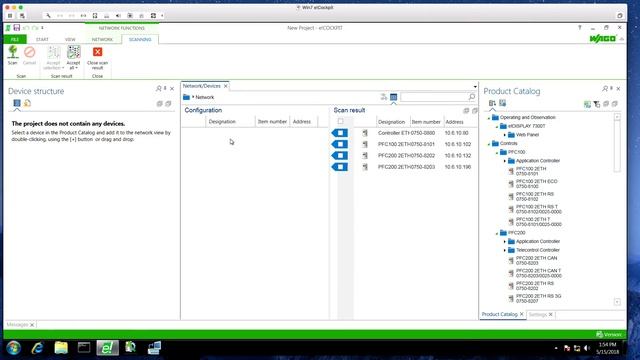Click the magnifier icon in the Network search box
Image resolution: width=640 pixels, height=360 pixels.
pos(472,97)
